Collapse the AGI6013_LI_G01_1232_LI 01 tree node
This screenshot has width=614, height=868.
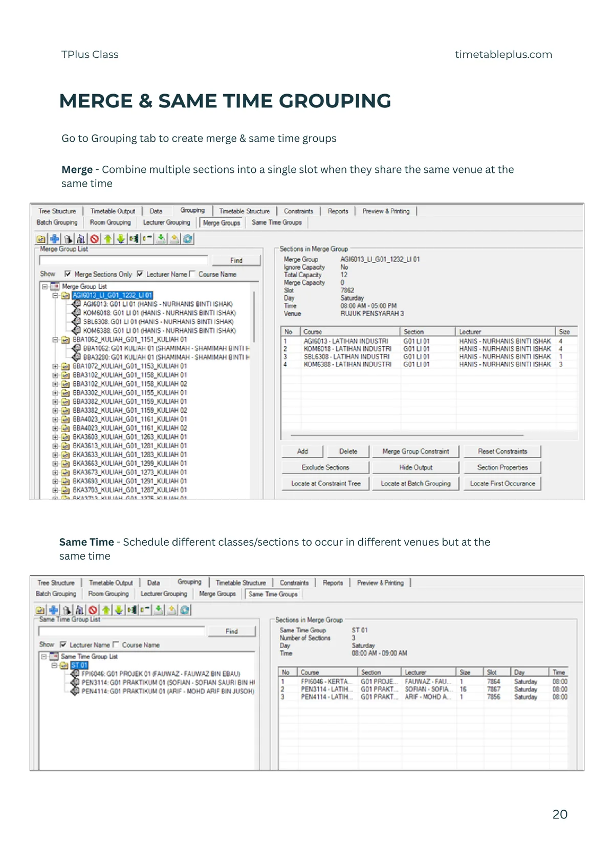point(55,295)
